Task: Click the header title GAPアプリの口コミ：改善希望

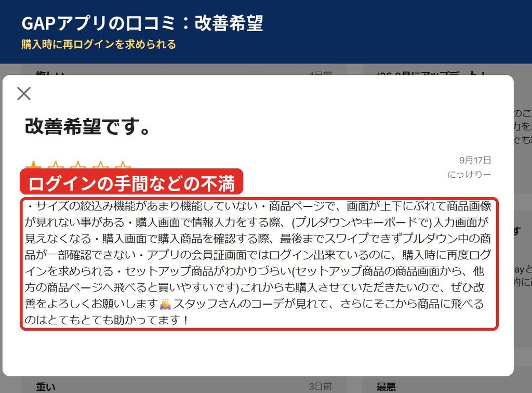Action: pyautogui.click(x=142, y=23)
